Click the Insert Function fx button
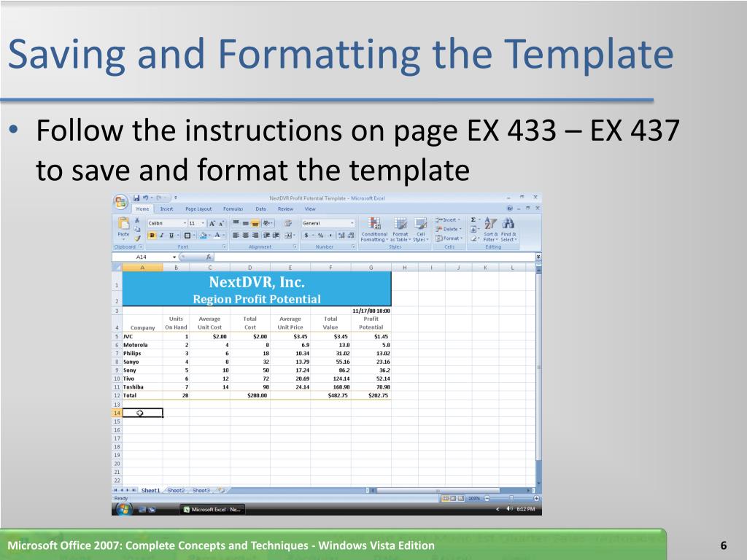 [209, 257]
